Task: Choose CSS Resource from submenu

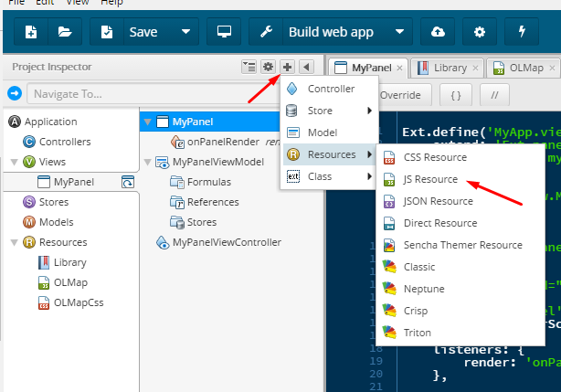Action: [x=460, y=157]
